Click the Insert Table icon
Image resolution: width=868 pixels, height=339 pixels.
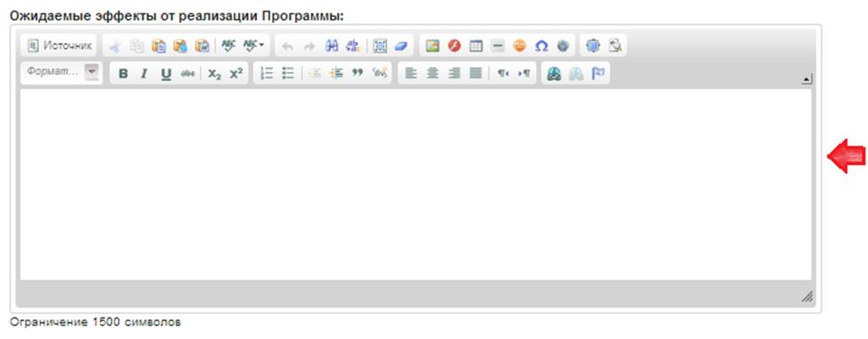click(x=476, y=46)
